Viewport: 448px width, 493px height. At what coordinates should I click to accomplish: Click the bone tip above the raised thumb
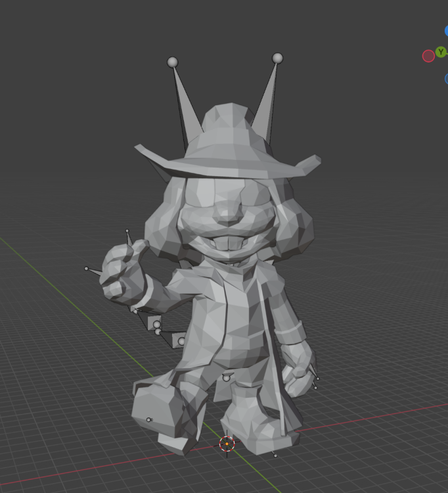tap(127, 231)
